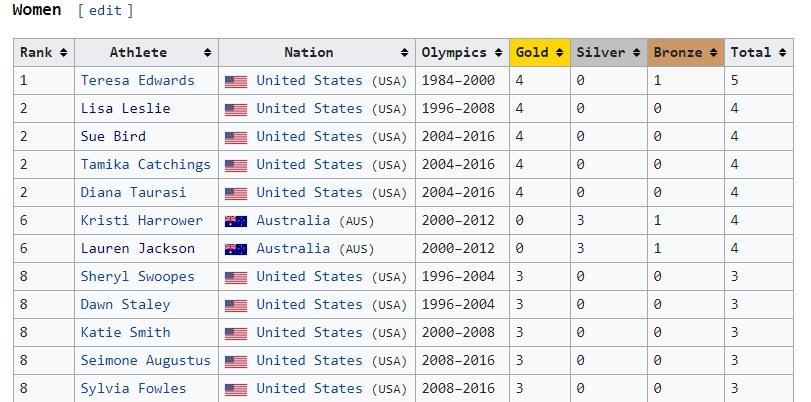Open Sylvia Fowles athlete link

(133, 388)
